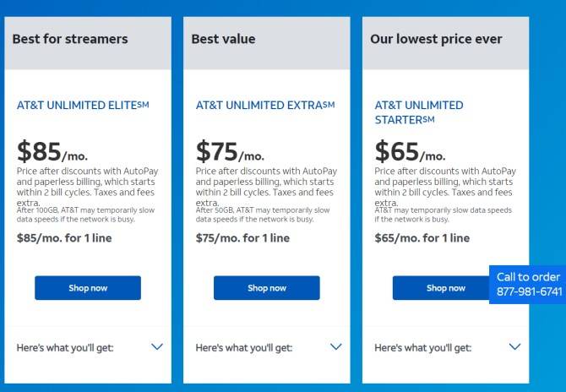Expand Starter plan details chevron arrow

pyautogui.click(x=514, y=346)
